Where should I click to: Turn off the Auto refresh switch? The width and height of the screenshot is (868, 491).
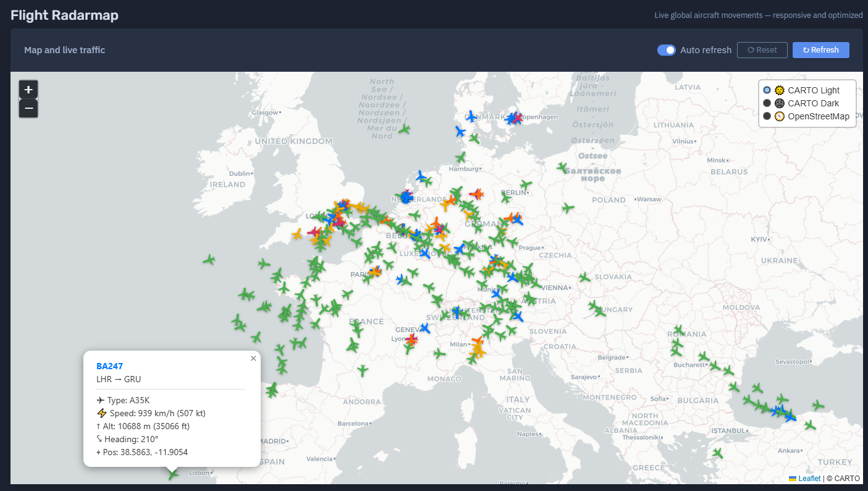pyautogui.click(x=666, y=50)
